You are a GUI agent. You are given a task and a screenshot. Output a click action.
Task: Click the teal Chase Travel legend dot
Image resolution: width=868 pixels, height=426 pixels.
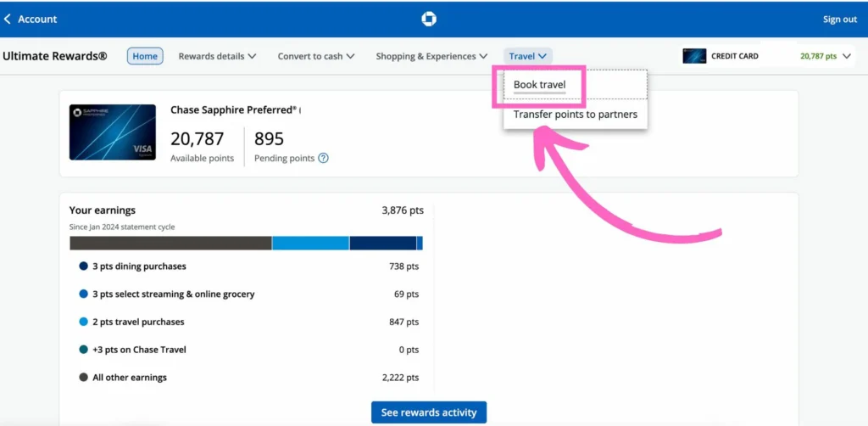point(84,350)
